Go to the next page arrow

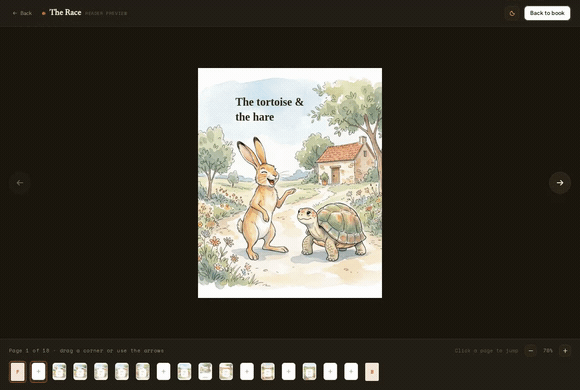pos(560,183)
